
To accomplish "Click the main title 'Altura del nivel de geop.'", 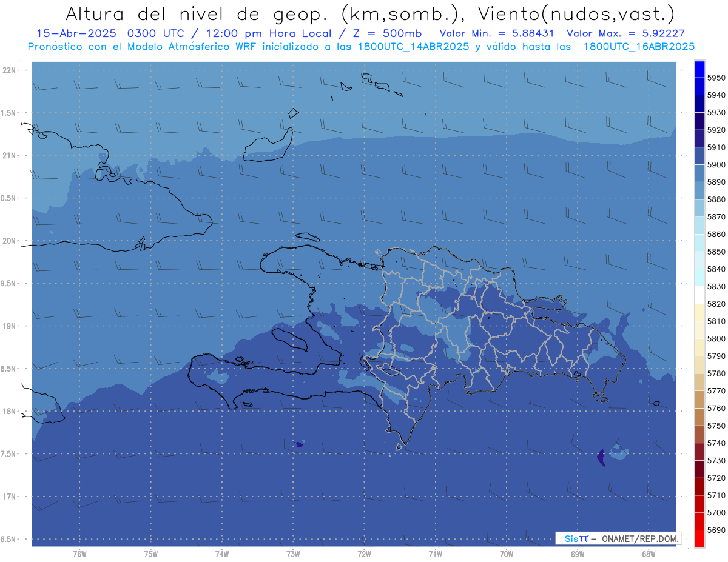I will coord(198,13).
